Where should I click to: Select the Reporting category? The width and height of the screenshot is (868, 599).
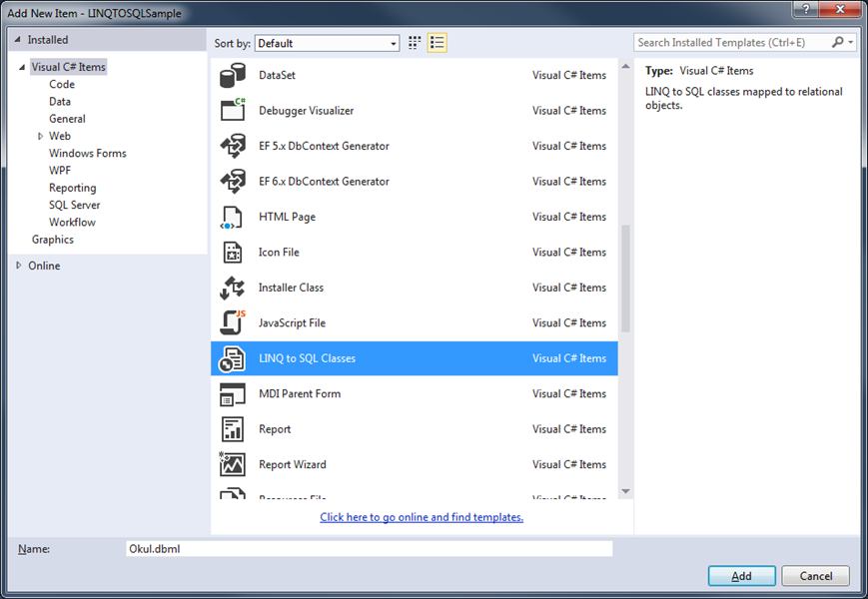pyautogui.click(x=73, y=188)
